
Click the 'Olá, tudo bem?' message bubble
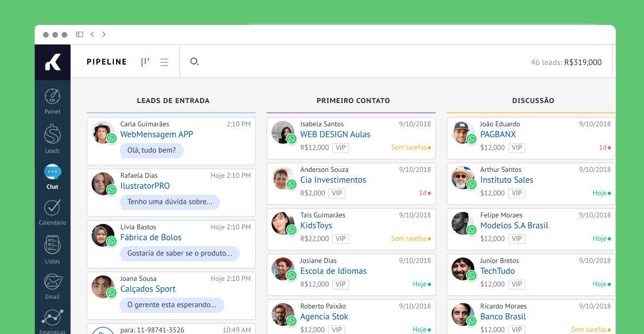click(x=152, y=150)
